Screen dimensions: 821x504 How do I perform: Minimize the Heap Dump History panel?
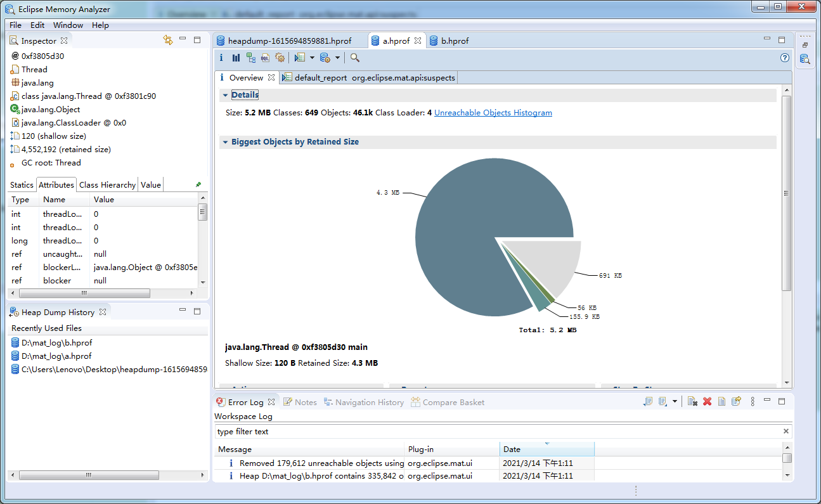tap(183, 311)
